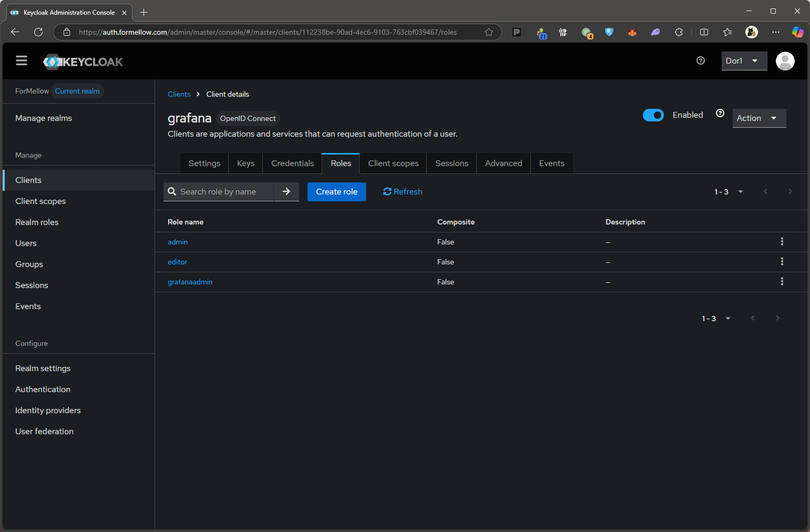The image size is (810, 532).
Task: Go back in browser
Action: (x=15, y=32)
